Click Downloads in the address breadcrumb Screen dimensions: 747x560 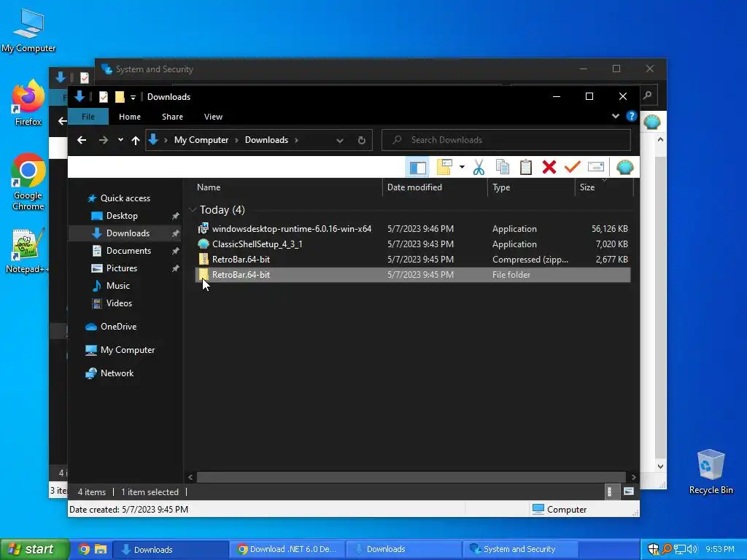tap(266, 140)
